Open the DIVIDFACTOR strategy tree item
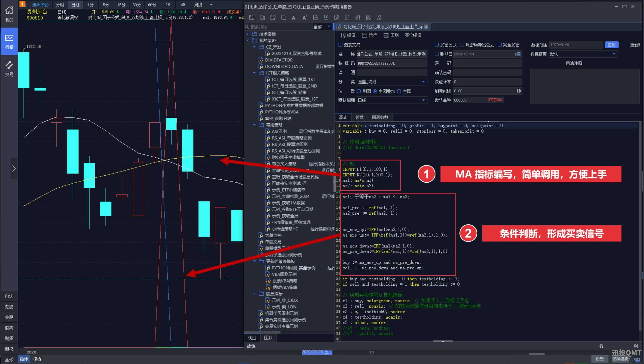Viewport: 644px width, 364px height. pos(278,60)
